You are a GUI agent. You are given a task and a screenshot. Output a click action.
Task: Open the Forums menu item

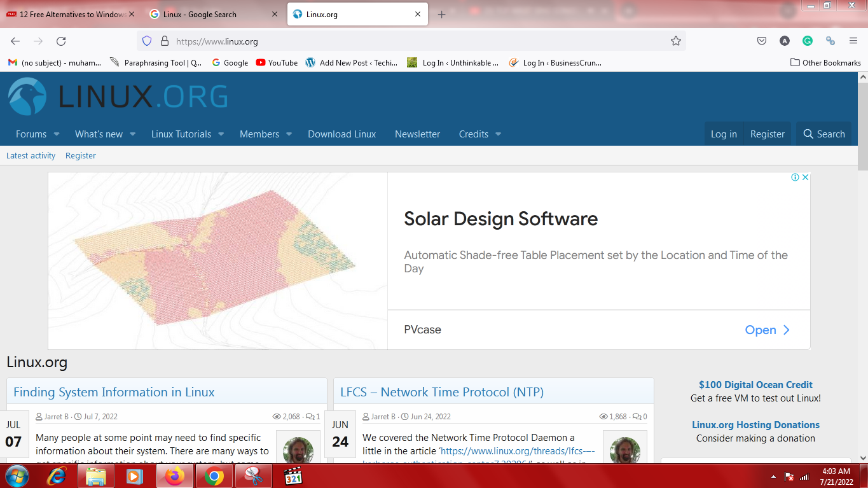click(31, 134)
